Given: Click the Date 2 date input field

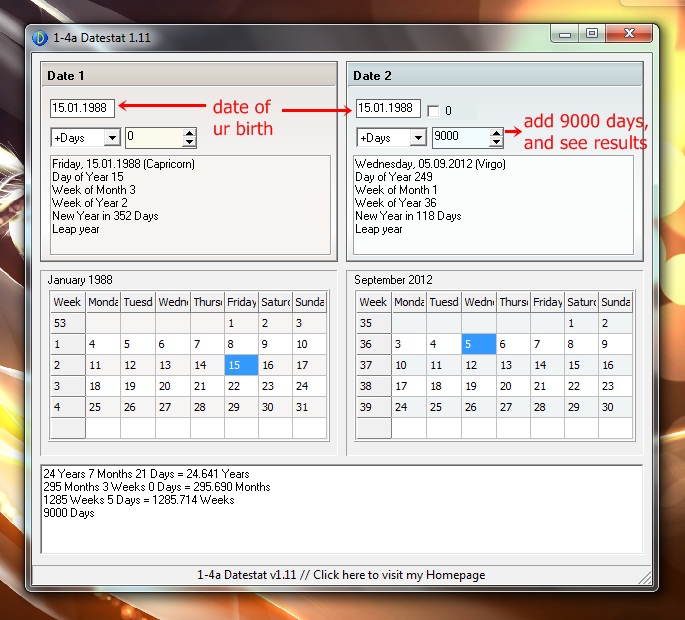Looking at the screenshot, I should point(388,108).
